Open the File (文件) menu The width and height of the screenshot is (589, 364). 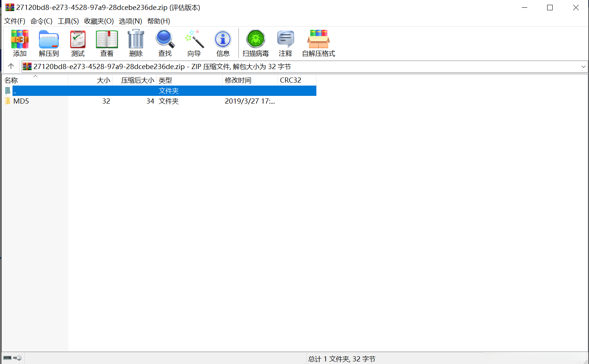pyautogui.click(x=15, y=21)
